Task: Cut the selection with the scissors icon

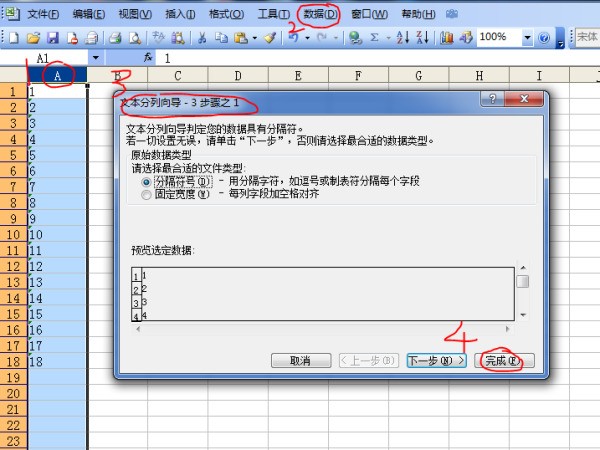Action: pos(202,38)
